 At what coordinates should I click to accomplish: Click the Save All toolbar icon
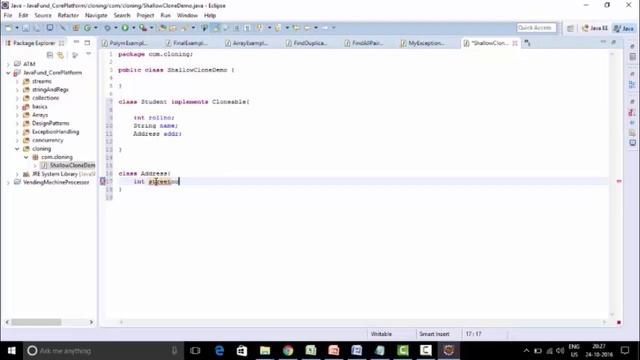click(x=37, y=28)
